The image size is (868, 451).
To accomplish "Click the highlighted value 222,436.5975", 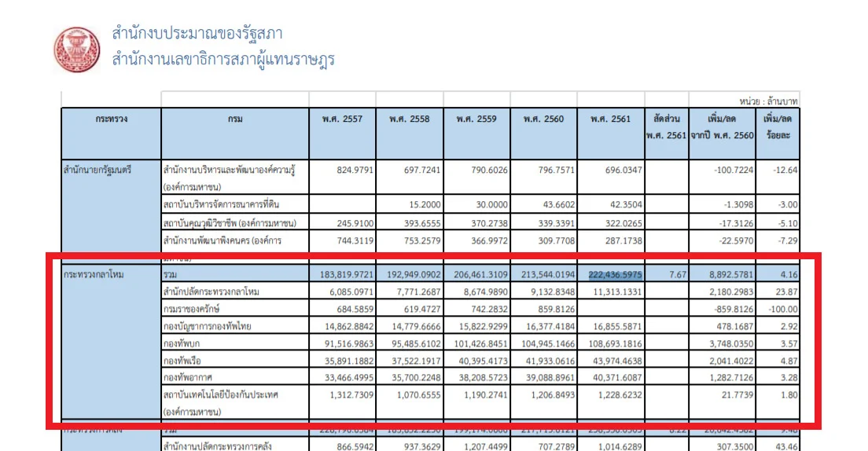I will (x=615, y=274).
